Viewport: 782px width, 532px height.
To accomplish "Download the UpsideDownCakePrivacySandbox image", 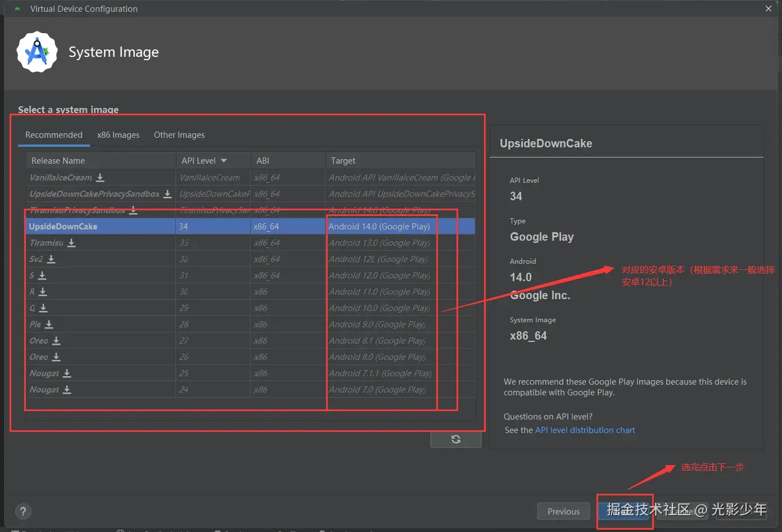I will click(x=168, y=194).
